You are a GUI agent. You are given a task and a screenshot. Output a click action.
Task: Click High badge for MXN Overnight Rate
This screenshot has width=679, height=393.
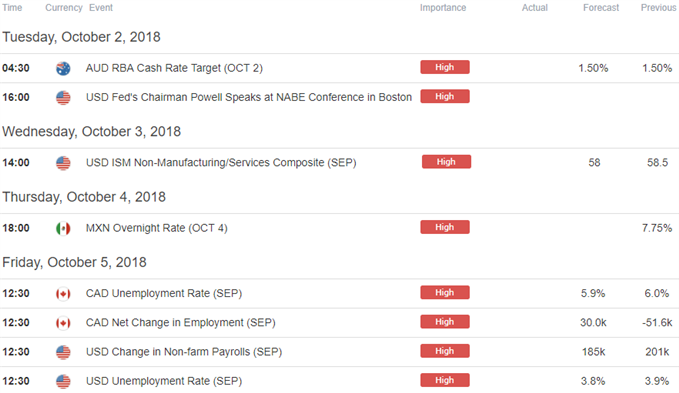445,227
